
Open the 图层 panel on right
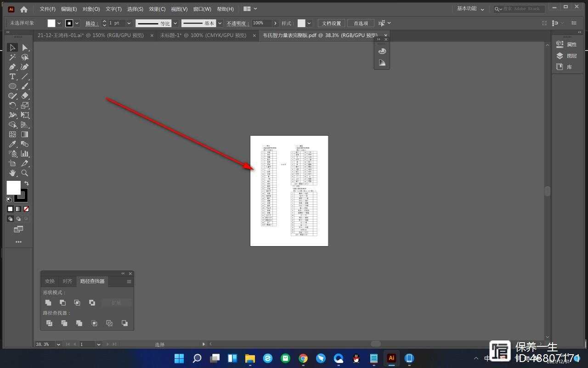click(567, 56)
